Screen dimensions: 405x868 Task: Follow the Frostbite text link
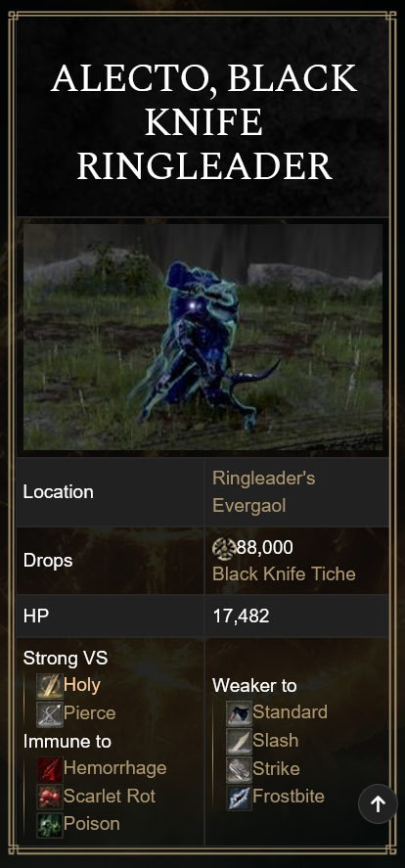289,796
